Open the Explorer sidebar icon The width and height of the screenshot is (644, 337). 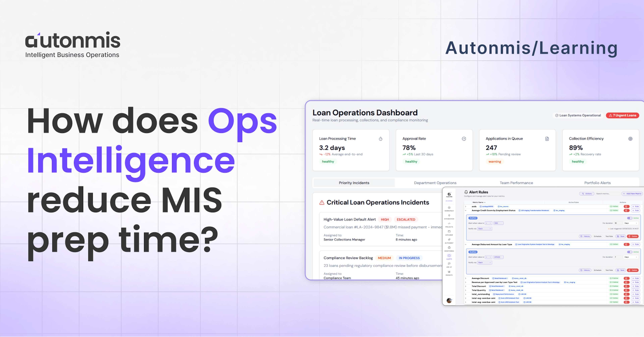point(449,232)
